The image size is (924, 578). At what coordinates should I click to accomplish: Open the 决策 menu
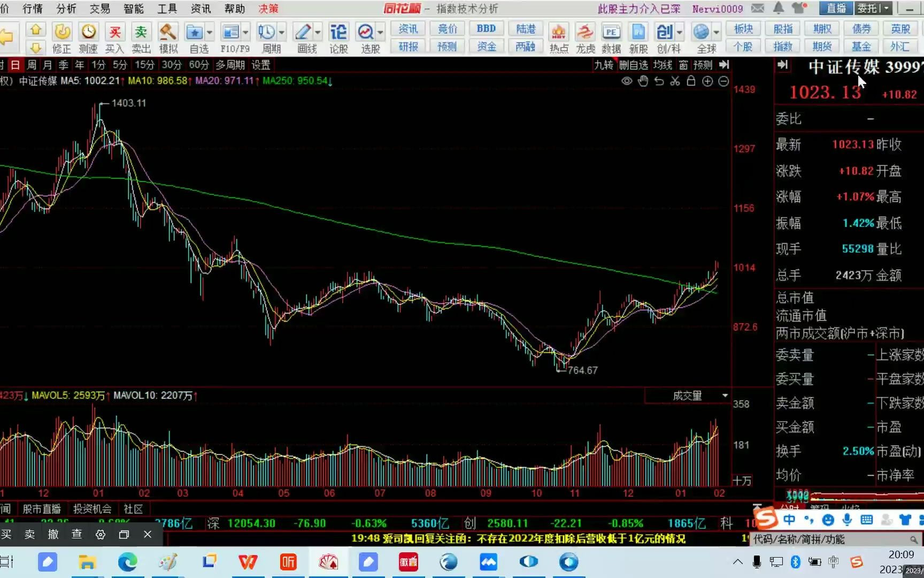click(x=268, y=8)
